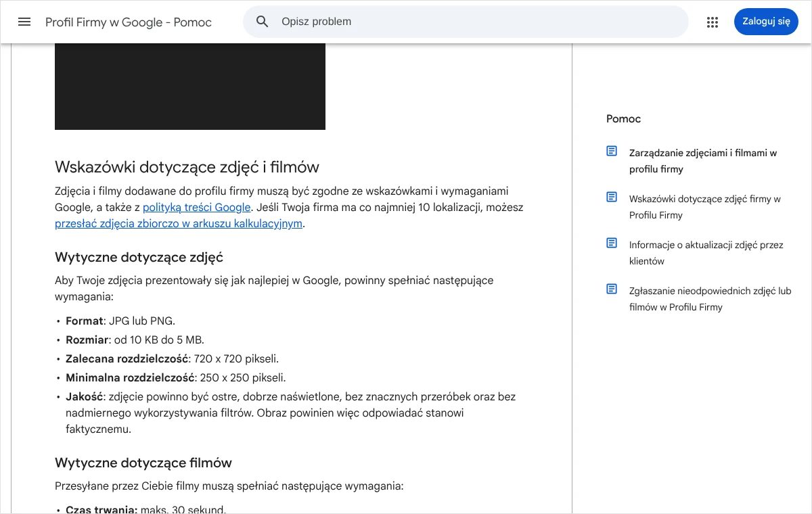Viewport: 812px width, 514px height.
Task: Click the Rozmiar: od 10 KB do 5 MB bullet
Action: pyautogui.click(x=135, y=340)
